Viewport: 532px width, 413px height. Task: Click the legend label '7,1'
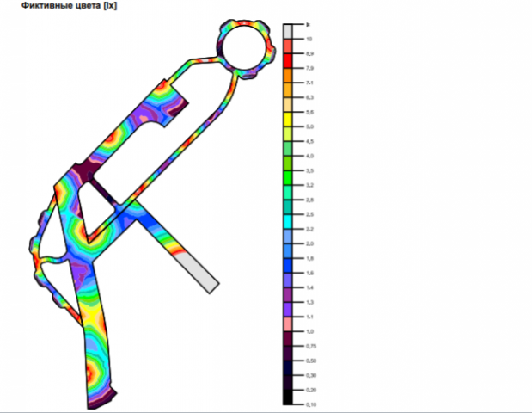coord(309,83)
